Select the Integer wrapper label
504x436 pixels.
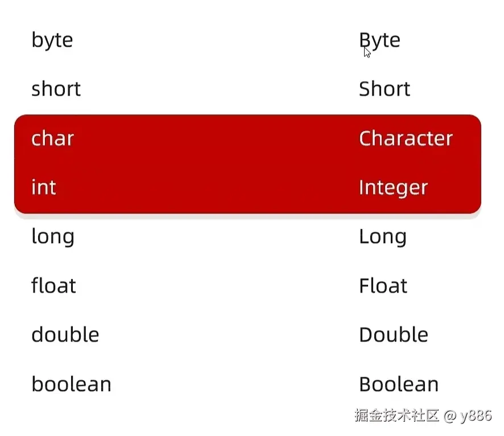(394, 188)
